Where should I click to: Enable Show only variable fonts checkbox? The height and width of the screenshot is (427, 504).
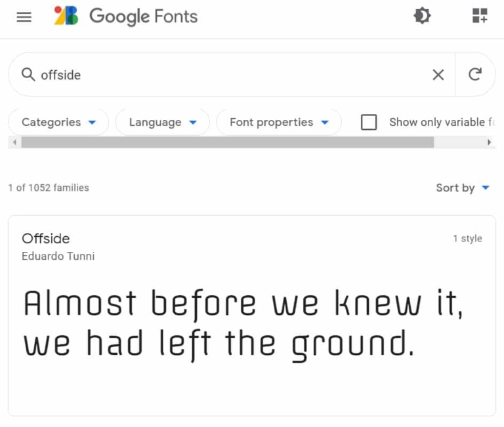click(x=369, y=122)
